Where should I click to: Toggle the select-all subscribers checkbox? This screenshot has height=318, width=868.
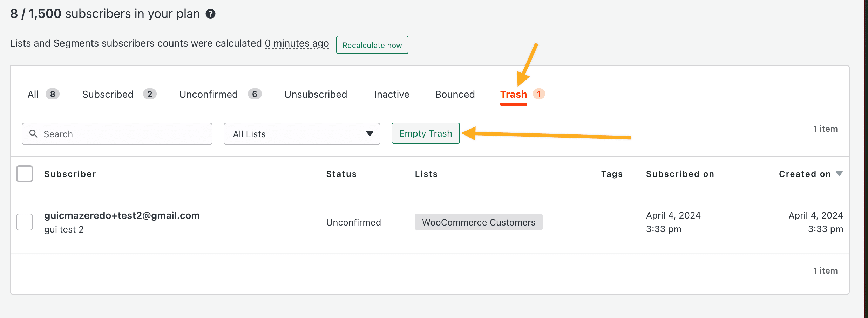pos(25,174)
